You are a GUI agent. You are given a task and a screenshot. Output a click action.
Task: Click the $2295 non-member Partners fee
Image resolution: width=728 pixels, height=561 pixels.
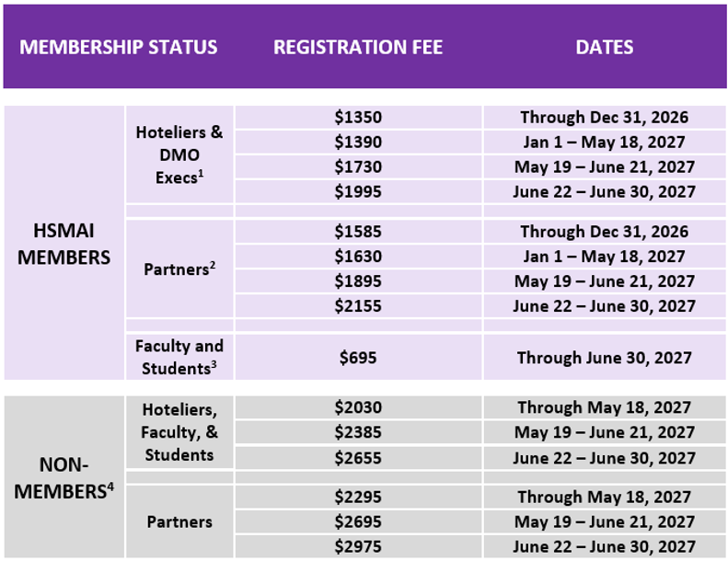(358, 497)
